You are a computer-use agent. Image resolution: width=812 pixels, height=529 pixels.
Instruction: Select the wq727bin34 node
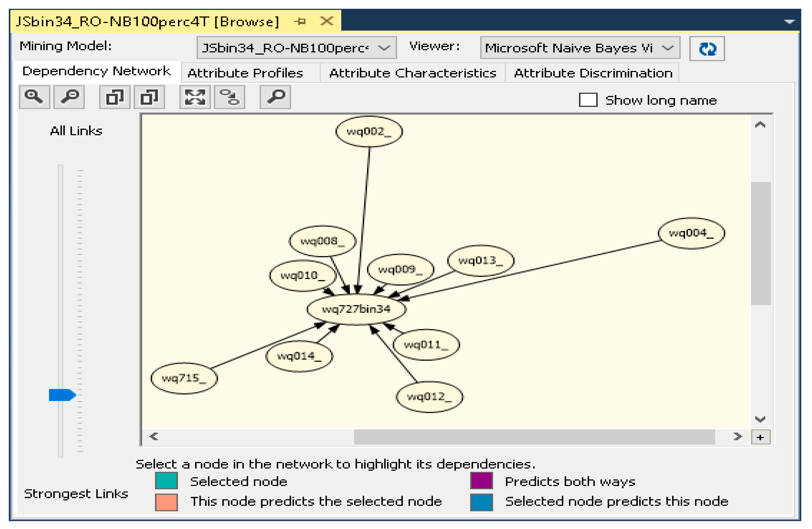[x=356, y=309]
